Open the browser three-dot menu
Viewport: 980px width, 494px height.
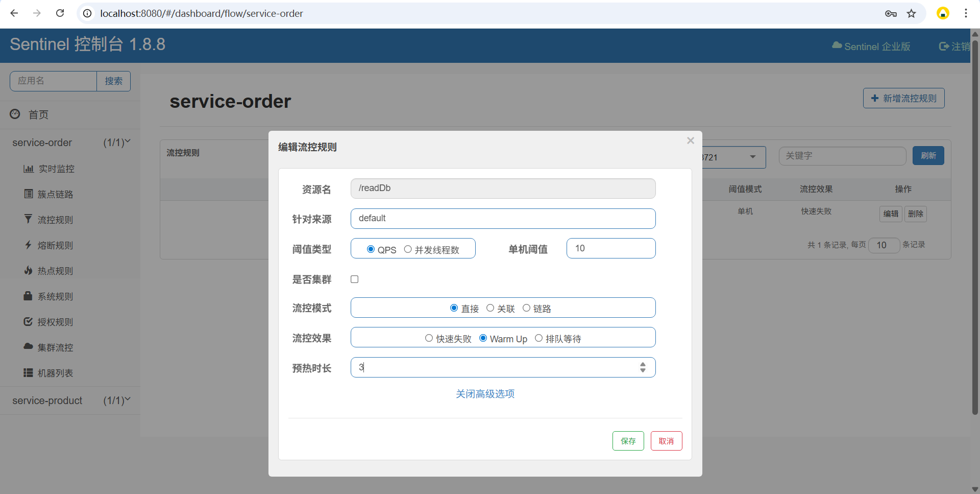966,13
